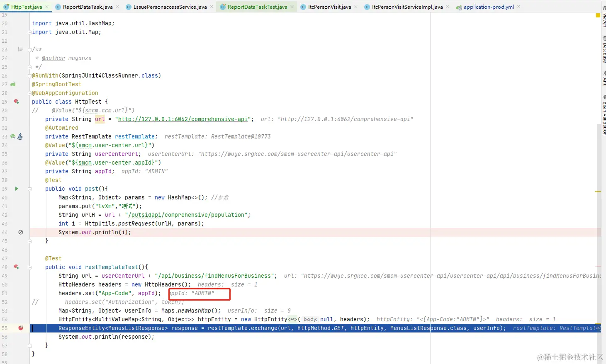This screenshot has height=364, width=606.
Task: Click the collapsed <~> diamond on line 54
Action: click(x=292, y=319)
